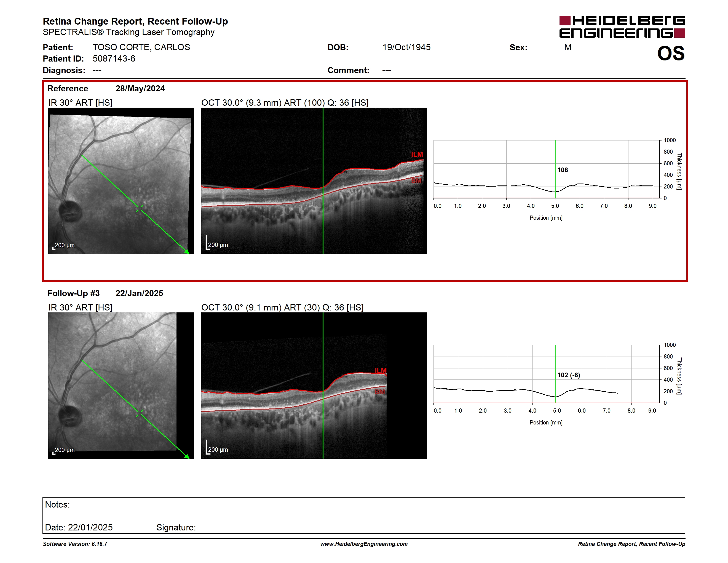Click the Reference OCT header Q: 36 text
This screenshot has width=728, height=563.
(338, 103)
